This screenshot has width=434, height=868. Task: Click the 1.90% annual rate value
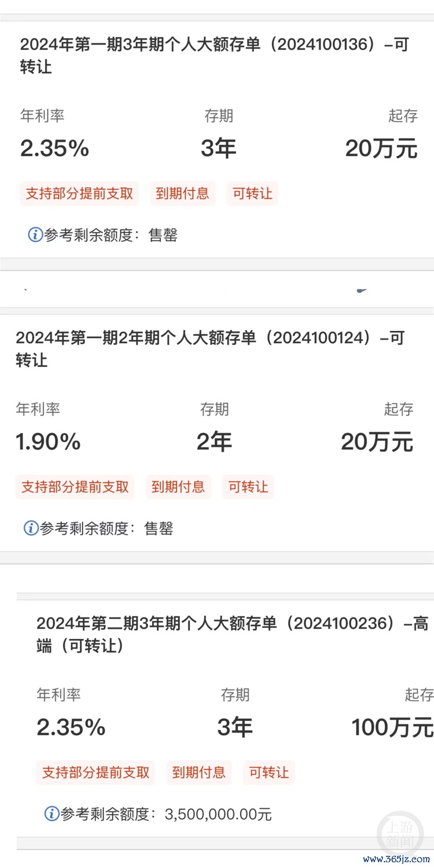point(48,442)
